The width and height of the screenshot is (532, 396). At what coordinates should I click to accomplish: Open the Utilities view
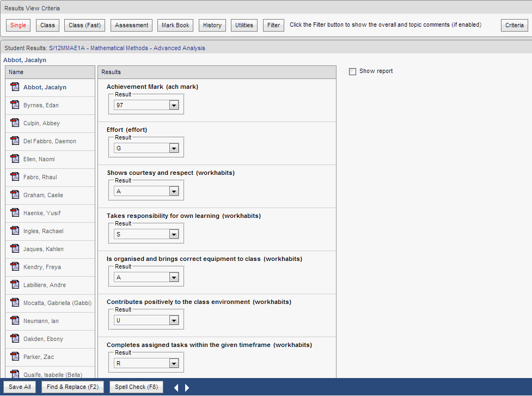pyautogui.click(x=244, y=25)
